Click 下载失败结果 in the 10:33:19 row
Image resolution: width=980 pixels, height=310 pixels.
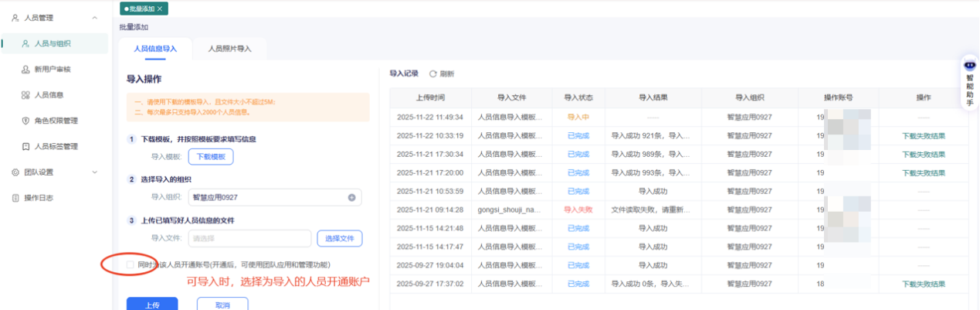[x=923, y=135]
